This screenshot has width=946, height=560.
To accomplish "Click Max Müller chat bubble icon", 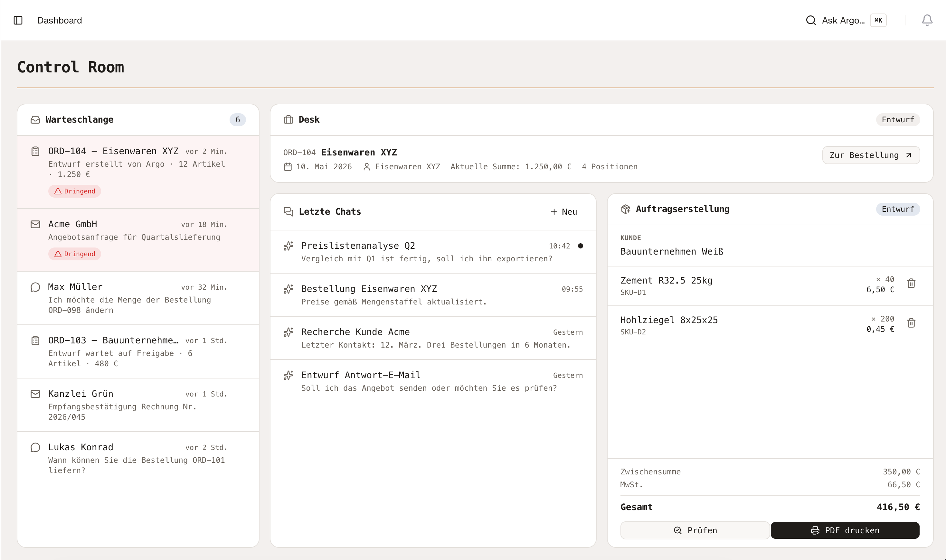I will tap(35, 287).
